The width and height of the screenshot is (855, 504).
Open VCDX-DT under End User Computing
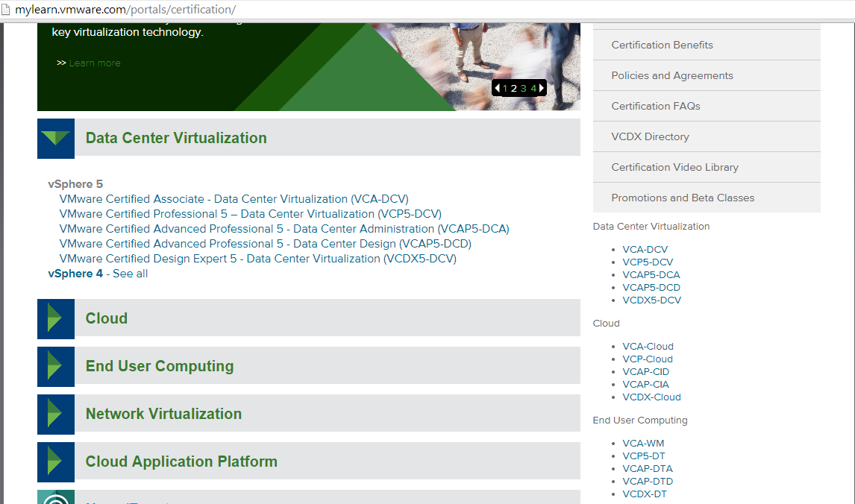[645, 494]
